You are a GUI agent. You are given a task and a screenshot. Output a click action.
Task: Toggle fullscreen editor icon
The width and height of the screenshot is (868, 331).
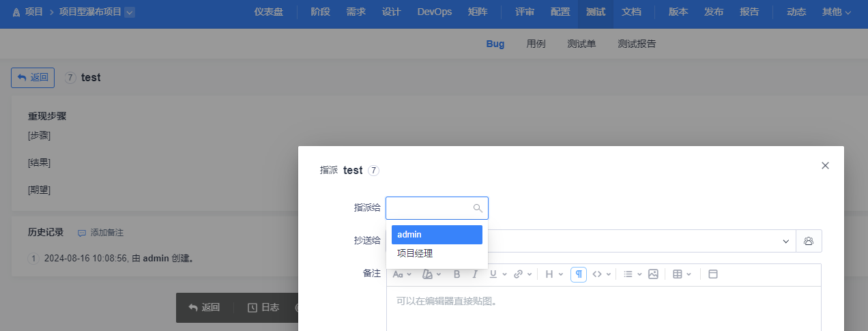click(x=713, y=274)
